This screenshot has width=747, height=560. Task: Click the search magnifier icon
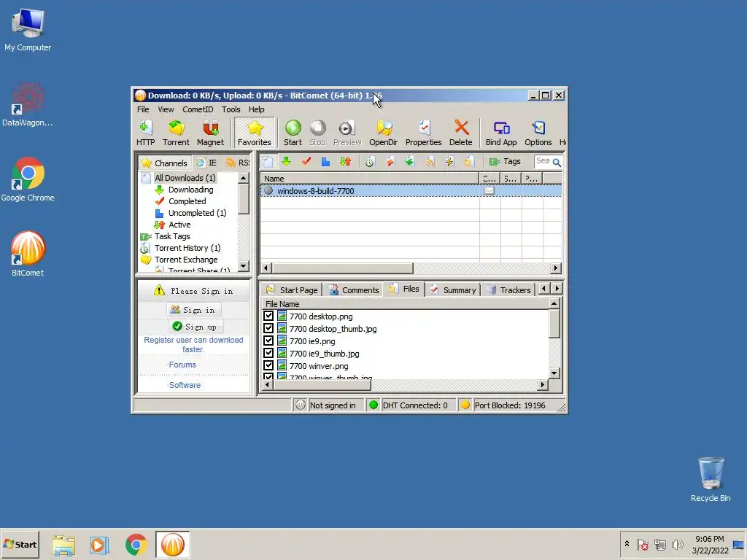(x=557, y=163)
